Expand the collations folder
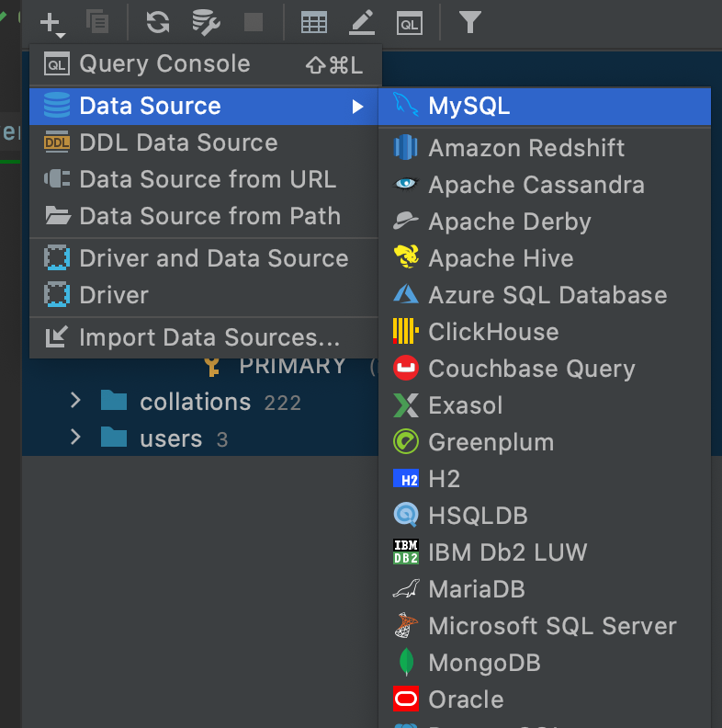 pyautogui.click(x=76, y=401)
